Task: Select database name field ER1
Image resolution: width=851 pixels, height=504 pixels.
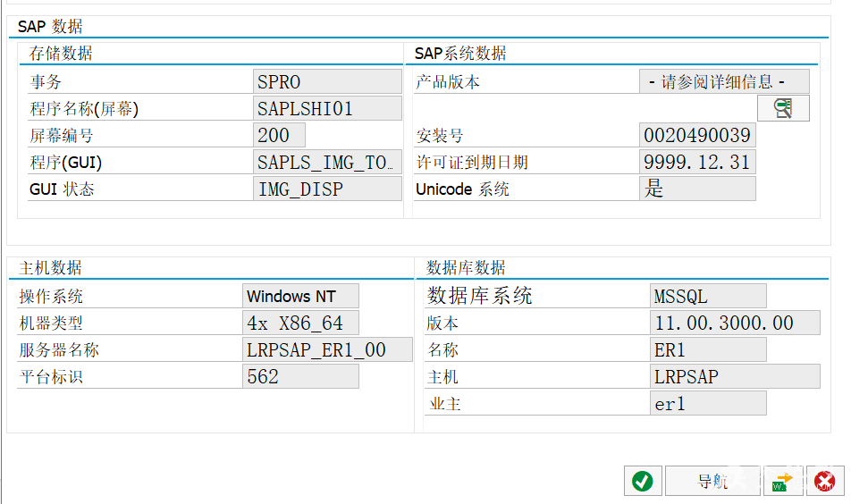Action: pyautogui.click(x=708, y=349)
